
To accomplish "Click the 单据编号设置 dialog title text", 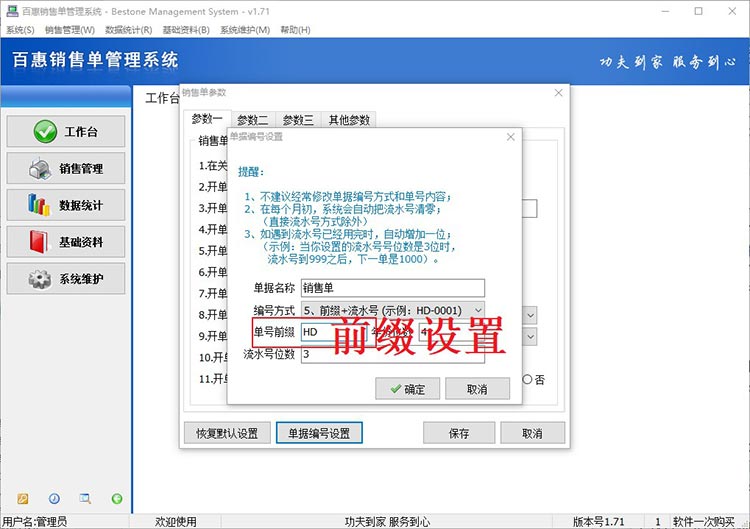I will click(x=256, y=137).
